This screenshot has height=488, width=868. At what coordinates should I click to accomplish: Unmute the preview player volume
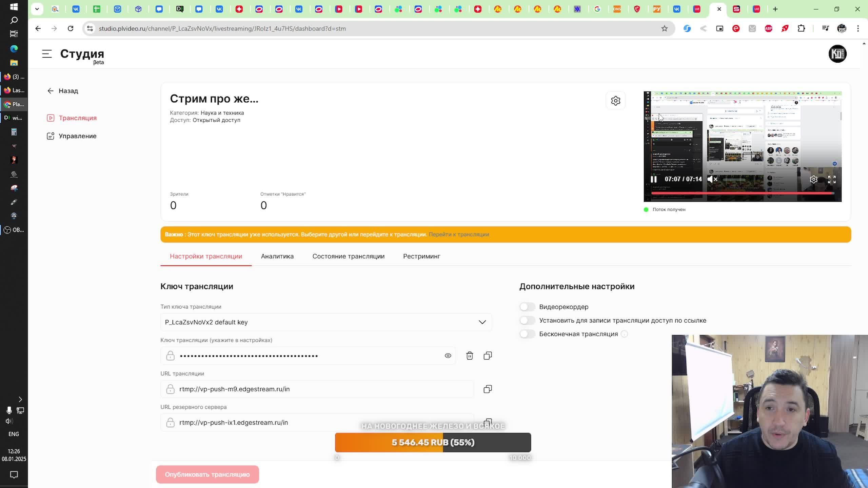[x=712, y=179]
